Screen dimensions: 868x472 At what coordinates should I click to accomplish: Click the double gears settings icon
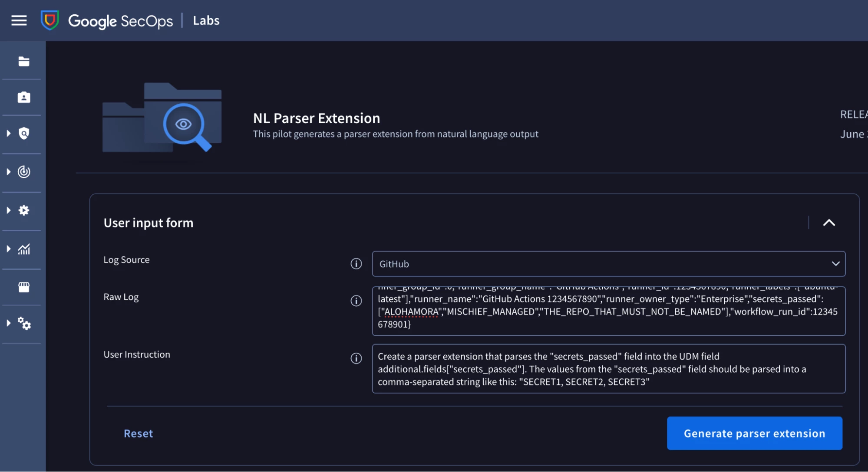(x=24, y=324)
